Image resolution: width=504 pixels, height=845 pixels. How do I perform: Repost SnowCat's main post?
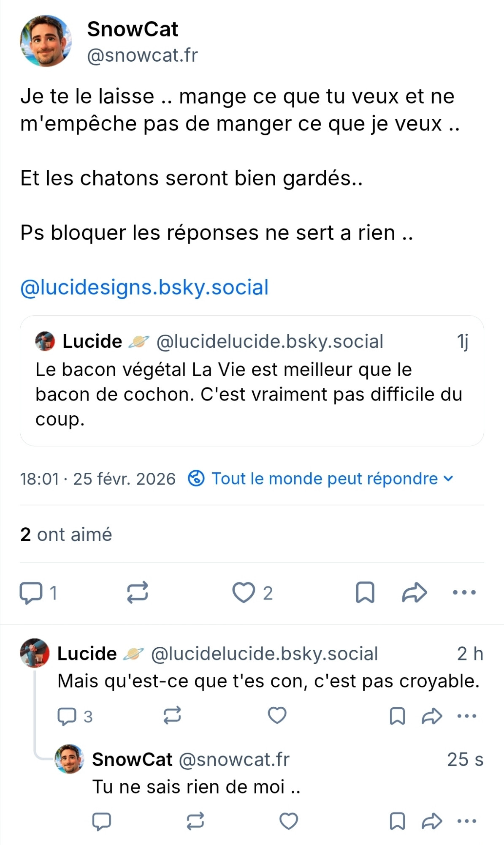coord(138,592)
